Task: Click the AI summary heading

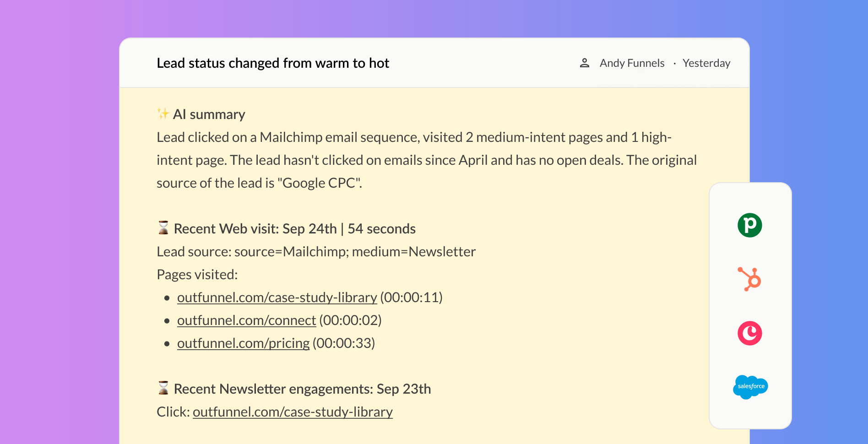Action: (209, 114)
